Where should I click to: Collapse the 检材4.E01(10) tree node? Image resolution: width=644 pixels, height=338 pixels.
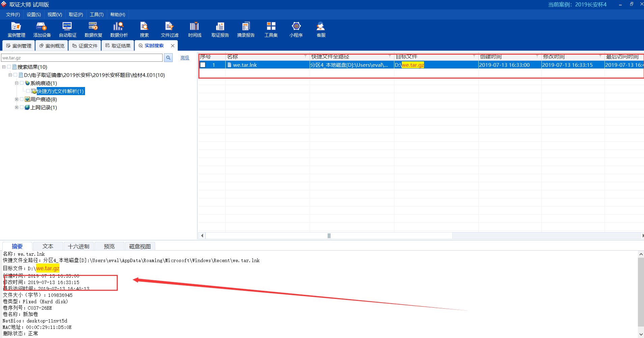point(10,75)
